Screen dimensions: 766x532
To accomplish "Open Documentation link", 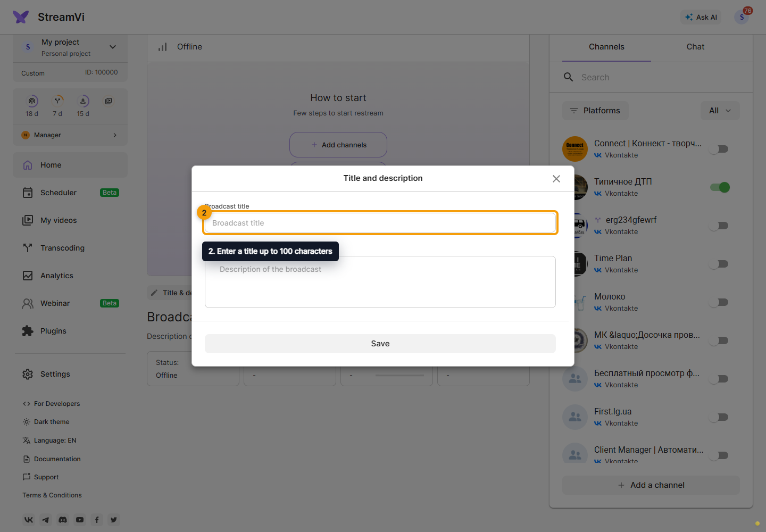I will 52,459.
